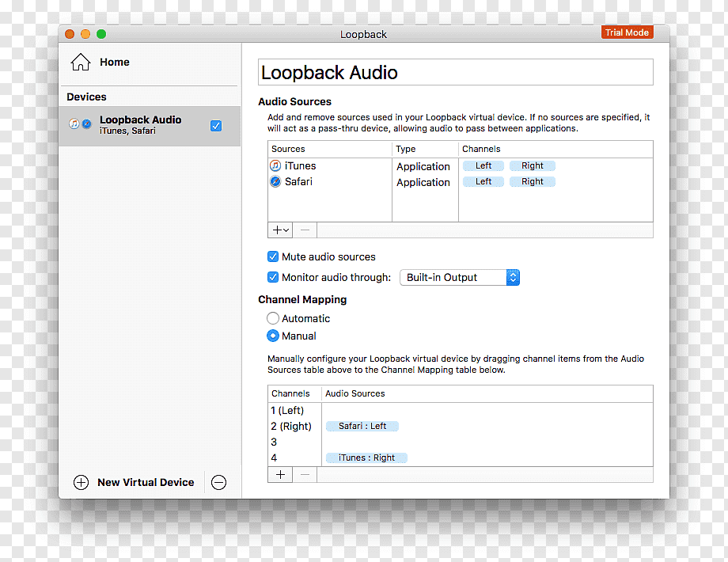Click the Audio Sources section heading
Screen dimensions: 728x562
295,102
